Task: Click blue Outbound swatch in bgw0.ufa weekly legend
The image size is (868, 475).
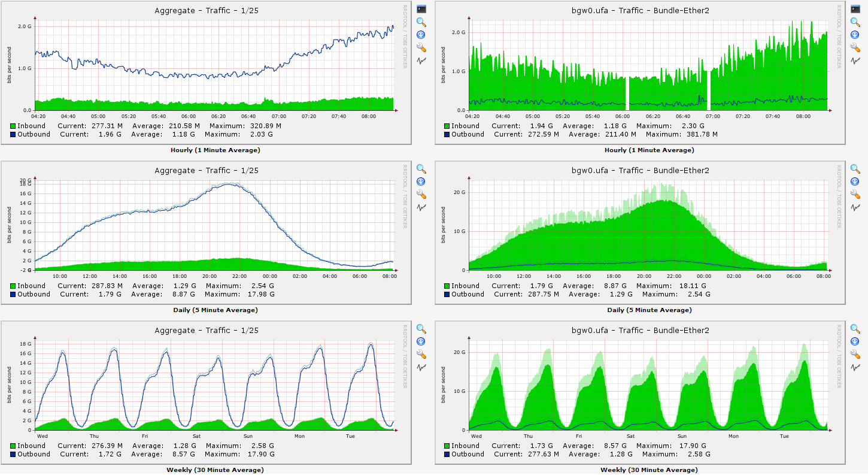Action: click(x=447, y=455)
